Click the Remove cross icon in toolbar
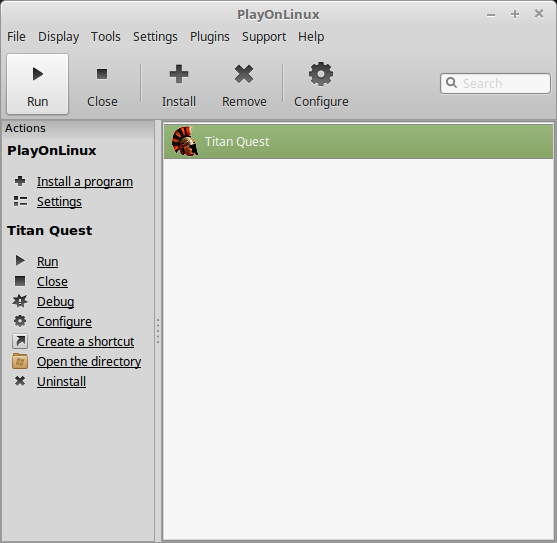The width and height of the screenshot is (557, 543). [244, 74]
